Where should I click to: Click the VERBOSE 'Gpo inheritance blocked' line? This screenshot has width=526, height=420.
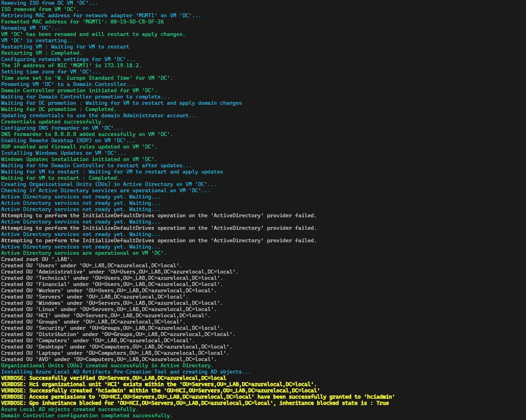pos(195,403)
